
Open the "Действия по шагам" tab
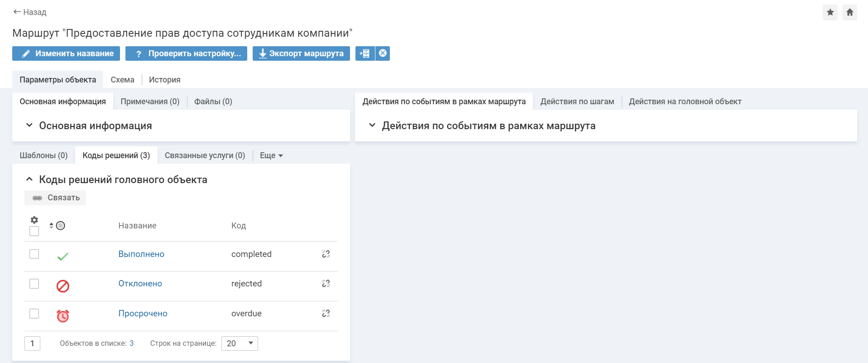click(x=577, y=102)
